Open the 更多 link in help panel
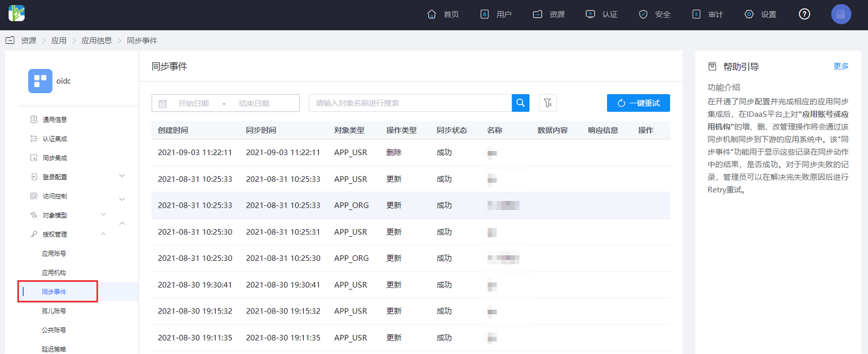Viewport: 868px width, 354px height. coord(841,66)
